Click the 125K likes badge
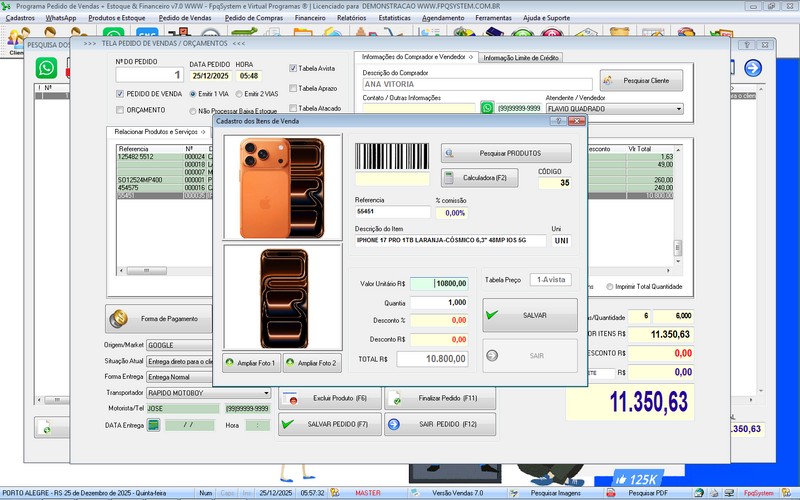 pos(636,479)
